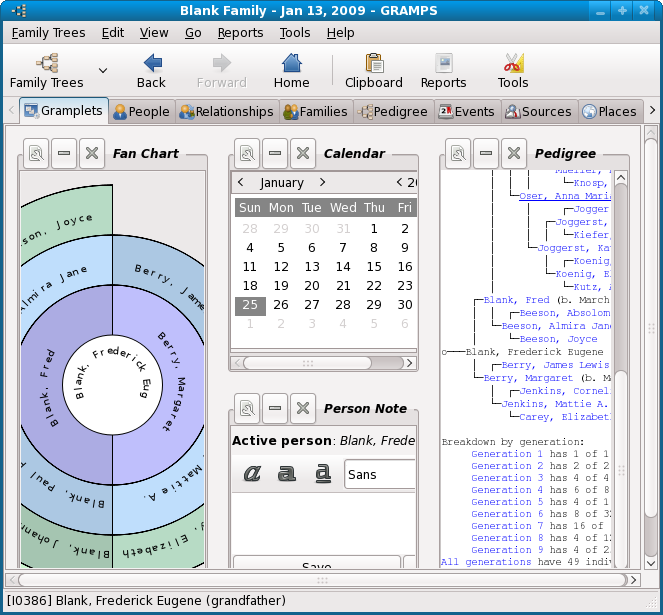The width and height of the screenshot is (663, 615).
Task: Open the Reports menu
Action: pos(240,33)
